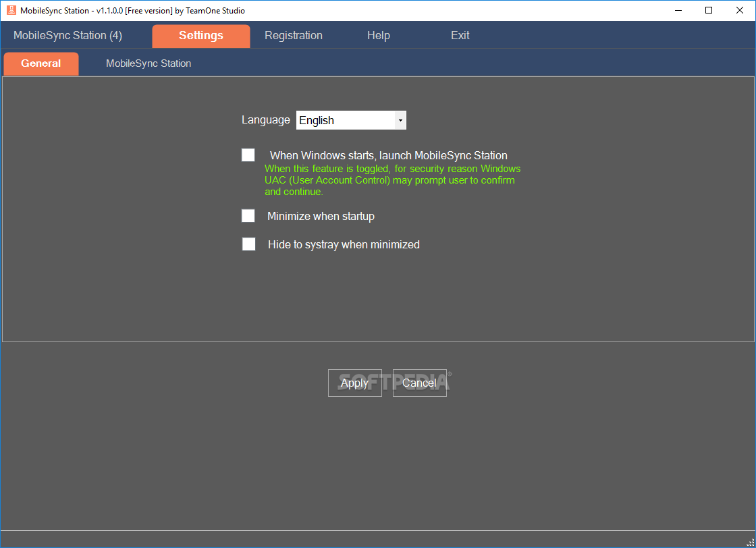
Task: Click the Language label
Action: pos(266,120)
